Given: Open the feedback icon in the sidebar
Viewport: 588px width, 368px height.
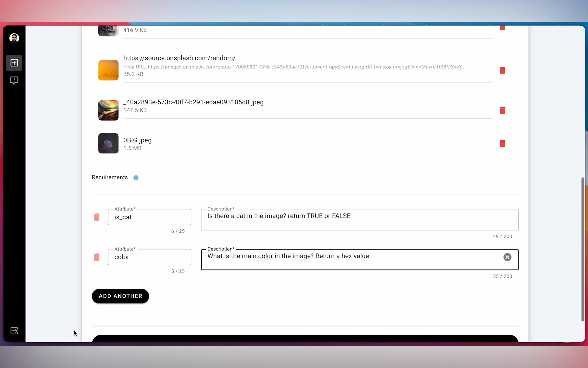Looking at the screenshot, I should point(14,80).
